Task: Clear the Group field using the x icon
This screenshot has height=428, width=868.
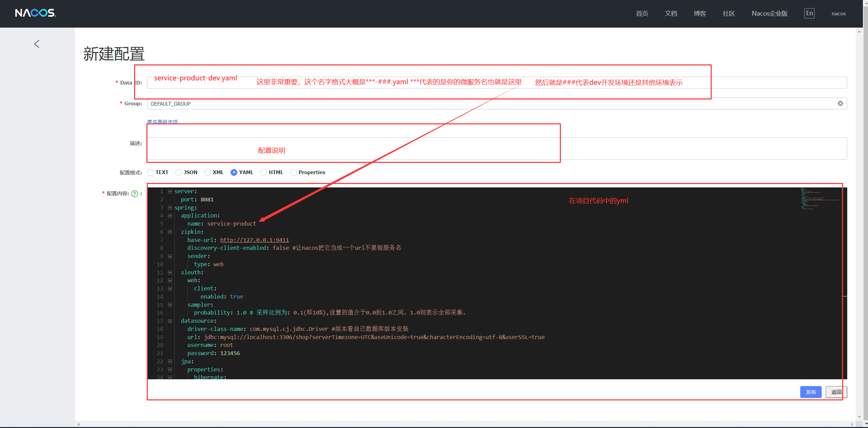Action: 840,103
